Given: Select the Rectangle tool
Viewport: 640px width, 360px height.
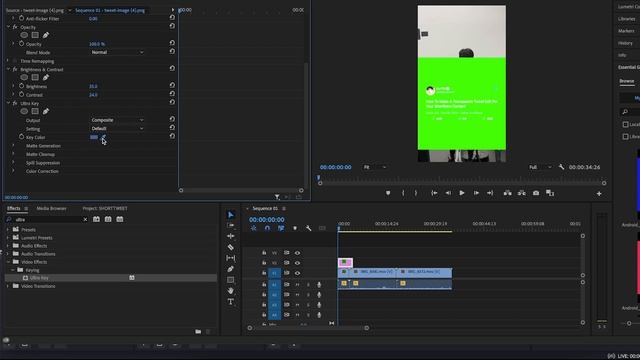Looking at the screenshot, I should [231, 280].
